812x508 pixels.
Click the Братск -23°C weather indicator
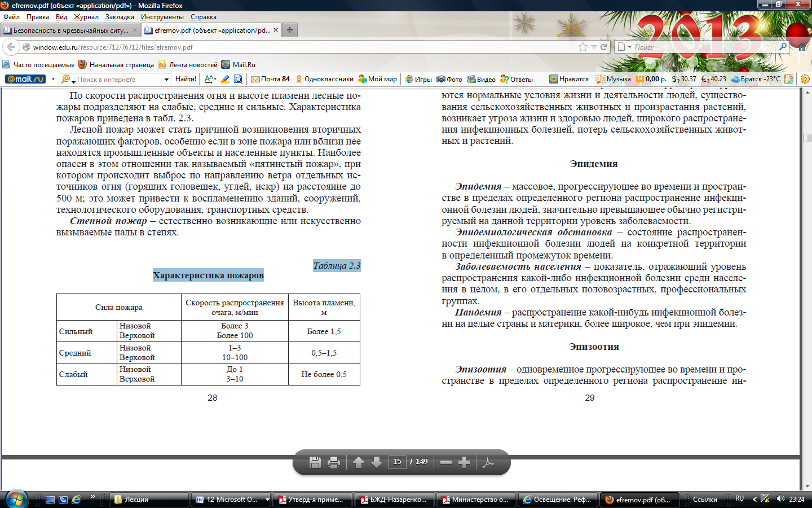tap(756, 79)
